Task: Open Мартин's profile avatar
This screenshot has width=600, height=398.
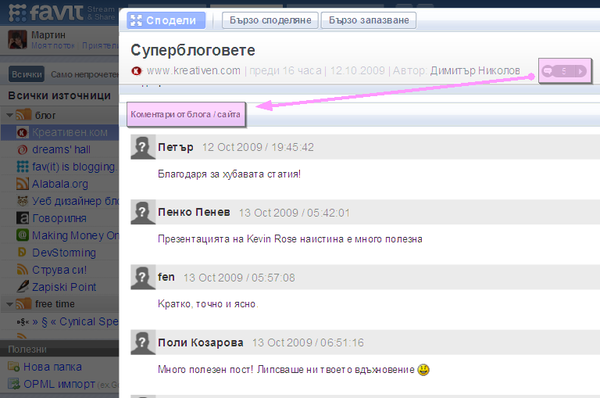Action: click(x=18, y=40)
